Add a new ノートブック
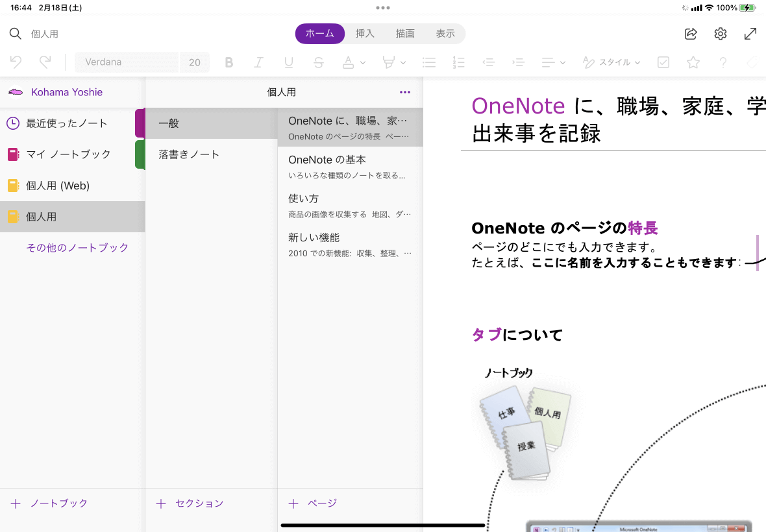 coord(49,503)
